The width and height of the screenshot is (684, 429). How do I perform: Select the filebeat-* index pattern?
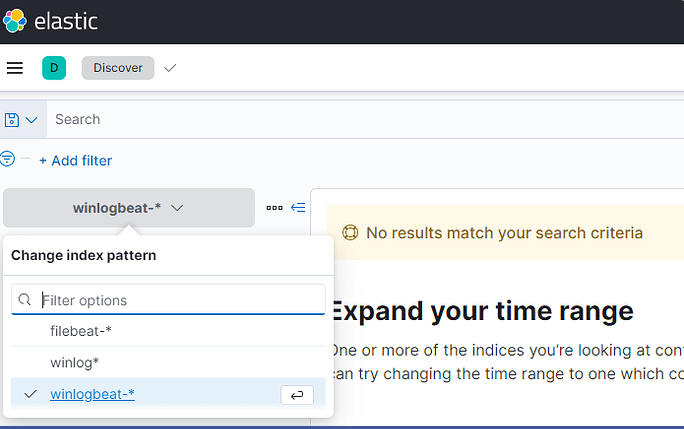coord(80,330)
